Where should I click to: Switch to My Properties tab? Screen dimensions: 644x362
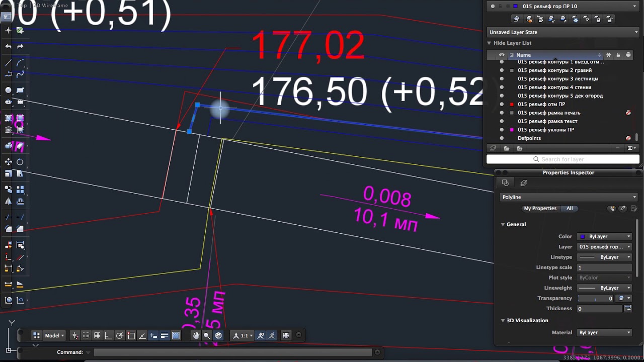click(540, 208)
